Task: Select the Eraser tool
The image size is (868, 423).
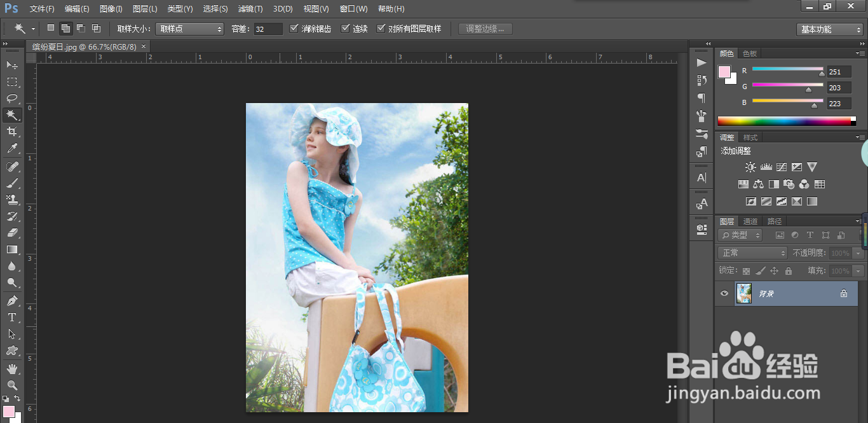Action: click(x=12, y=233)
